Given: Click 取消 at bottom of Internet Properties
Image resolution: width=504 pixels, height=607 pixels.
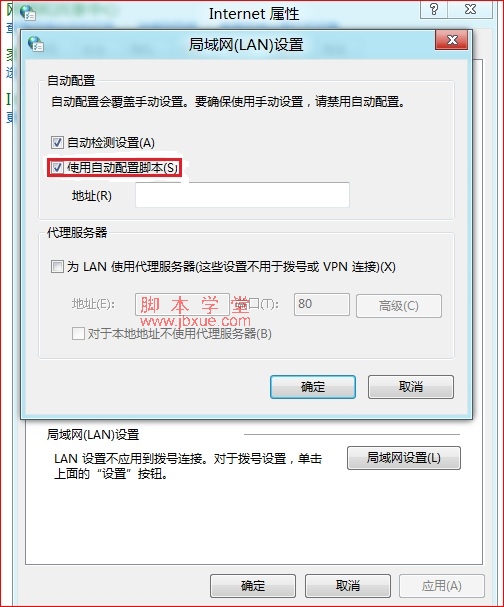Looking at the screenshot, I should pyautogui.click(x=348, y=586).
